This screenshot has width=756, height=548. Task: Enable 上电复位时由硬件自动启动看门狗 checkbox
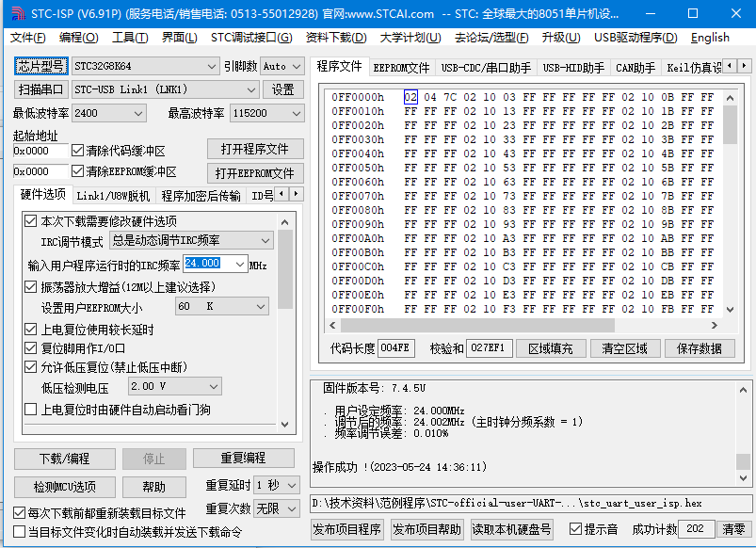point(30,410)
